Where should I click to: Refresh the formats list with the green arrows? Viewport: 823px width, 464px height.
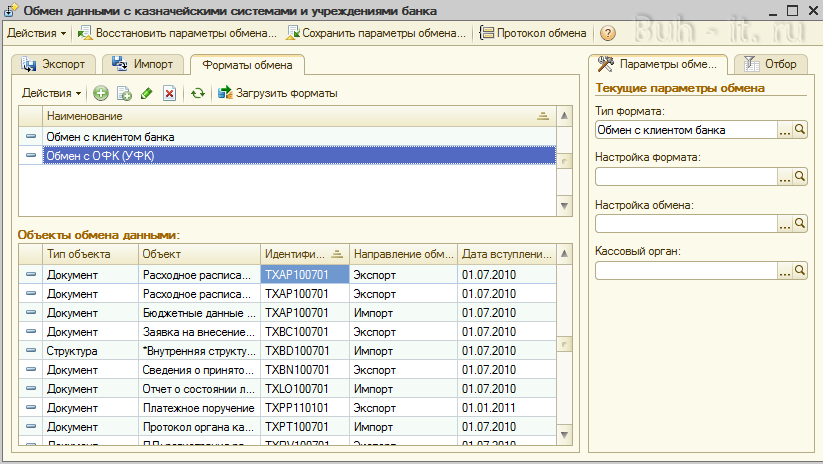[x=198, y=93]
